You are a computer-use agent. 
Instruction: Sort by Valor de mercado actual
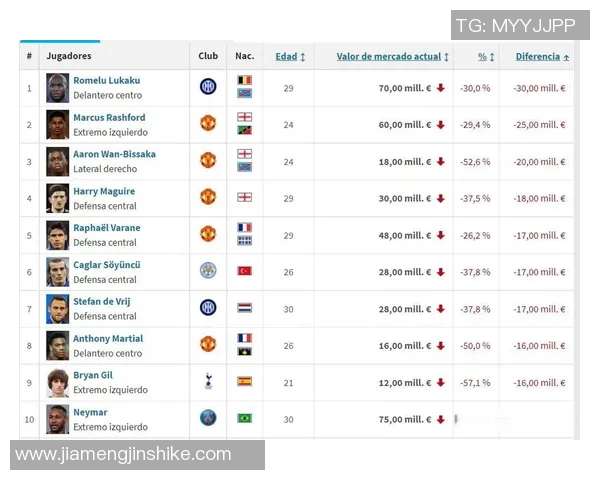tap(392, 57)
